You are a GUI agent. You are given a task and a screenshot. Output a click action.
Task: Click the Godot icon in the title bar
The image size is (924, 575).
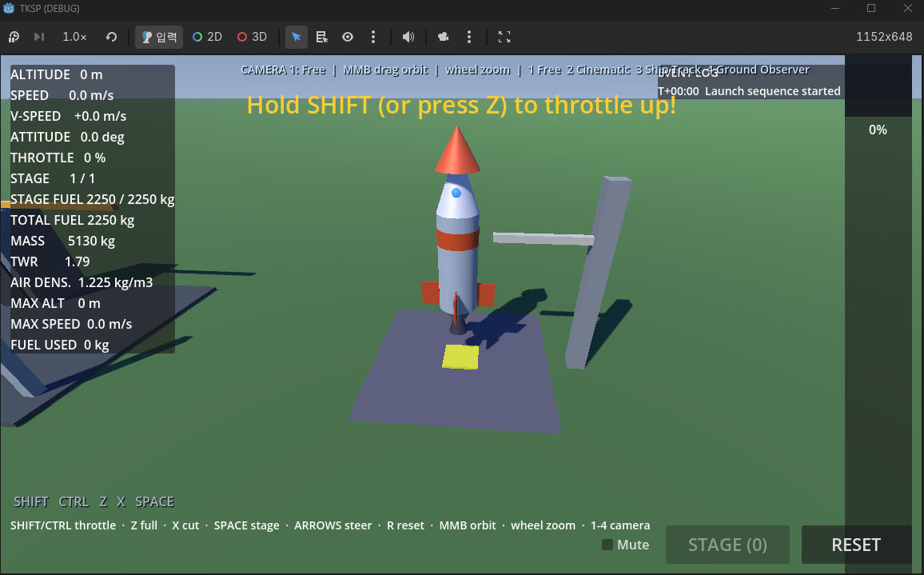9,8
